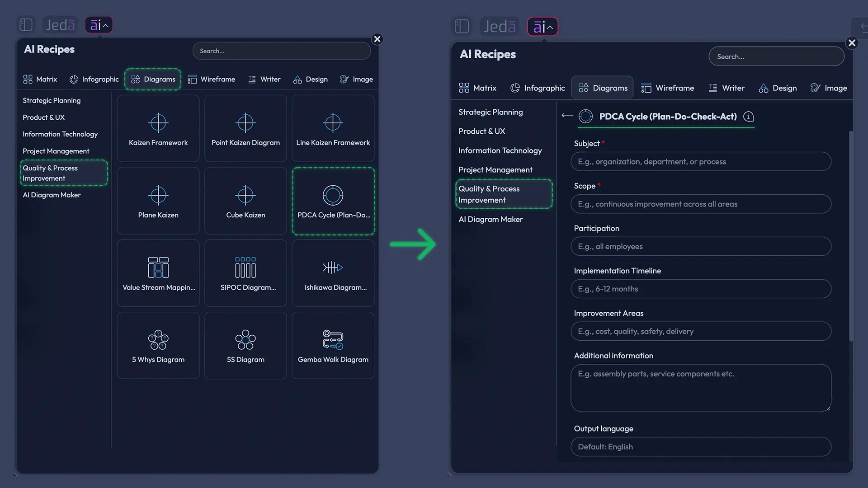868x488 pixels.
Task: Choose the Plane Kaizen recipe
Action: (x=158, y=201)
